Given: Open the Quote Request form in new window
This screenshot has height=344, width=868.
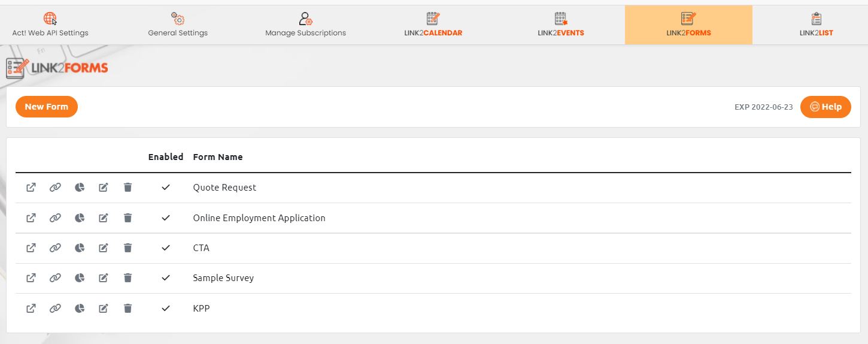Looking at the screenshot, I should click(31, 188).
